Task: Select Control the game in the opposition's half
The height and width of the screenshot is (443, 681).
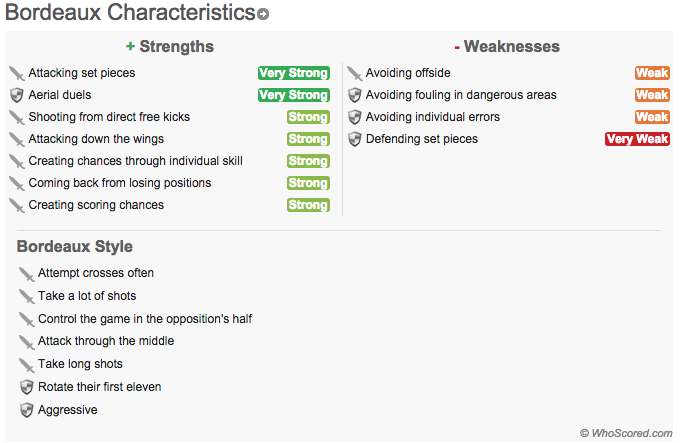Action: pyautogui.click(x=145, y=319)
